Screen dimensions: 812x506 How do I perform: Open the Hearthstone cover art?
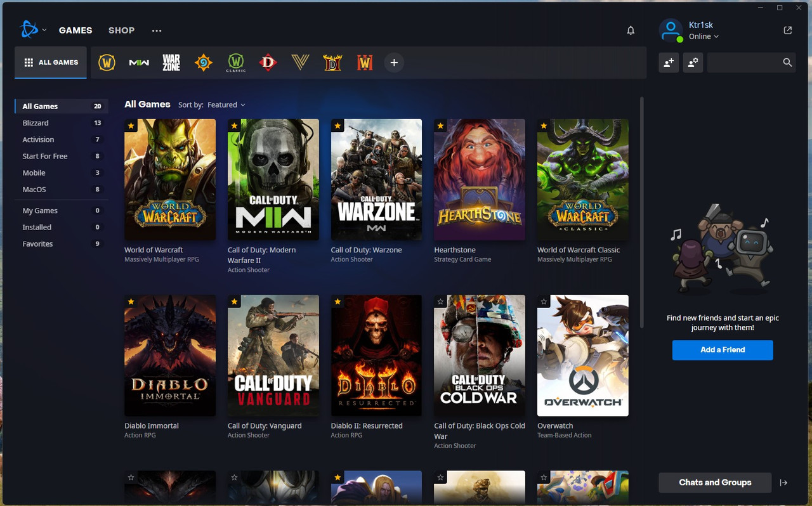480,179
